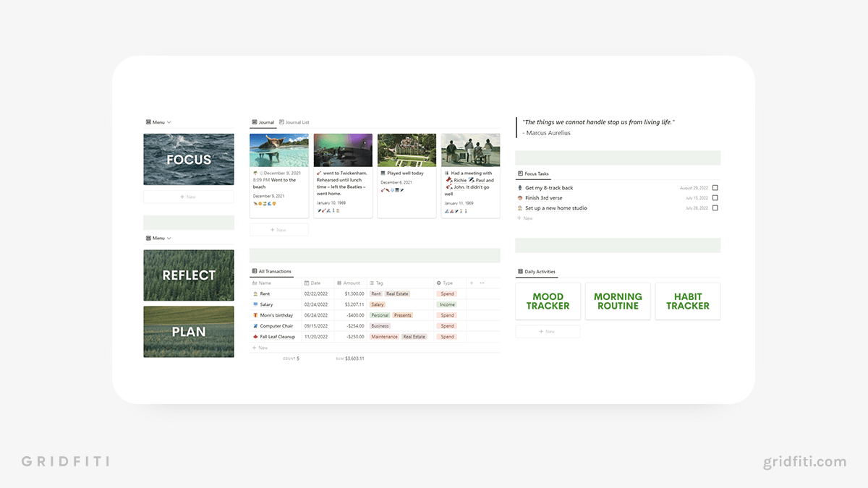Open the REFLECT forest card
This screenshot has width=868, height=488.
(x=189, y=275)
